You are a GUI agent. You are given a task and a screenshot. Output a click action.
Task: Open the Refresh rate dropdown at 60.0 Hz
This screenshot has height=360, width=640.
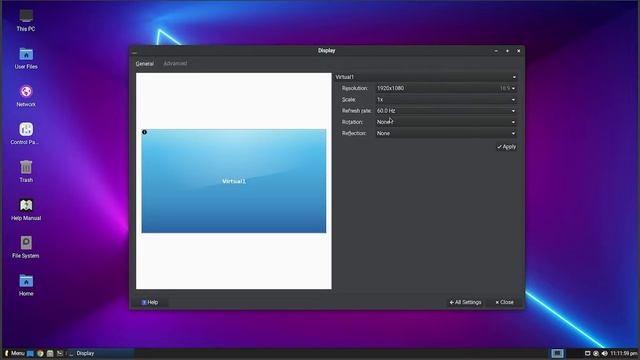[446, 111]
